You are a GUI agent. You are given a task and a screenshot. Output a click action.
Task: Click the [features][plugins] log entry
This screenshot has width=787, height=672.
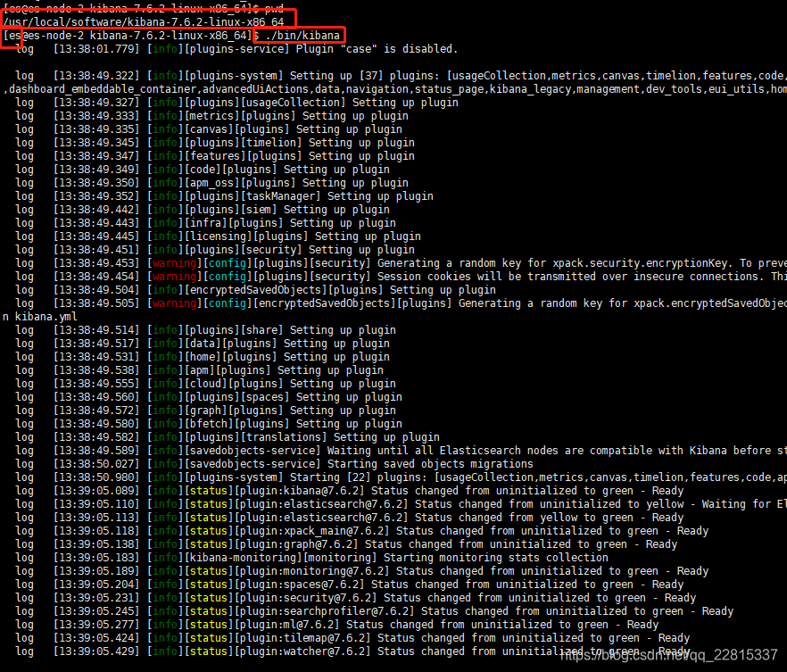point(215,156)
